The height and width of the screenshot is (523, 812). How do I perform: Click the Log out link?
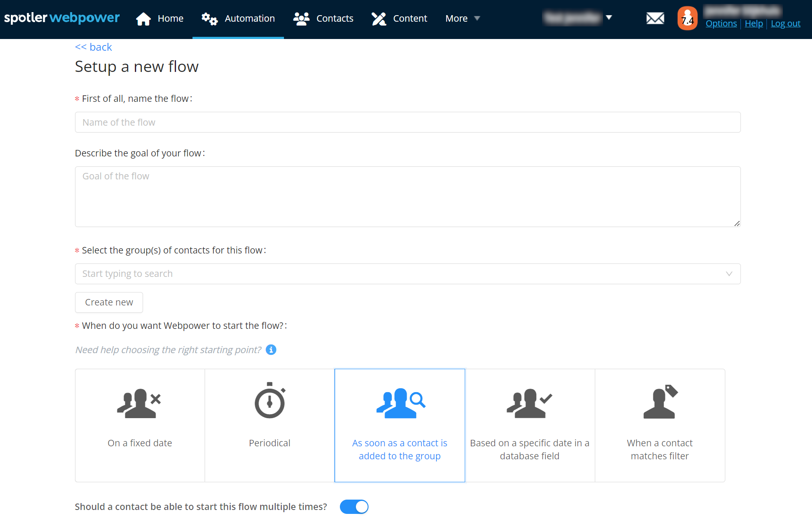785,24
